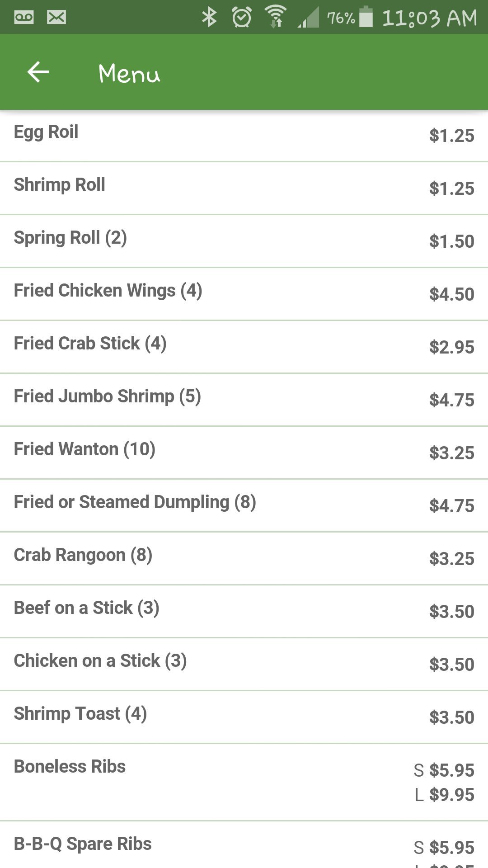This screenshot has width=488, height=868.
Task: Choose Fried Jumbo Shrimp (5)
Action: 108,396
